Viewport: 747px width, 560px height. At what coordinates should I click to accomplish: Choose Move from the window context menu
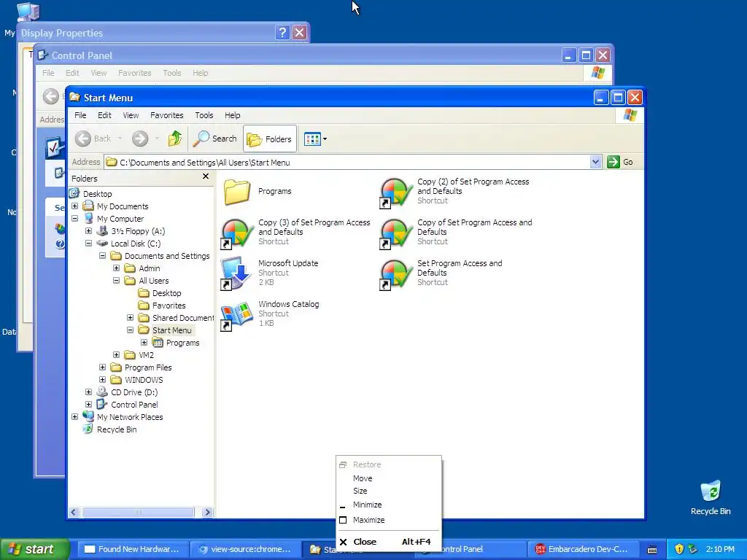pos(389,478)
